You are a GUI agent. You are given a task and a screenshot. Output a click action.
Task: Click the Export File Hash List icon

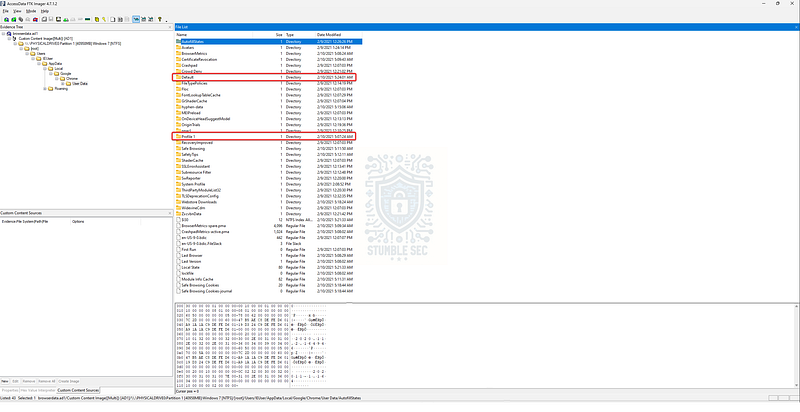click(120, 19)
